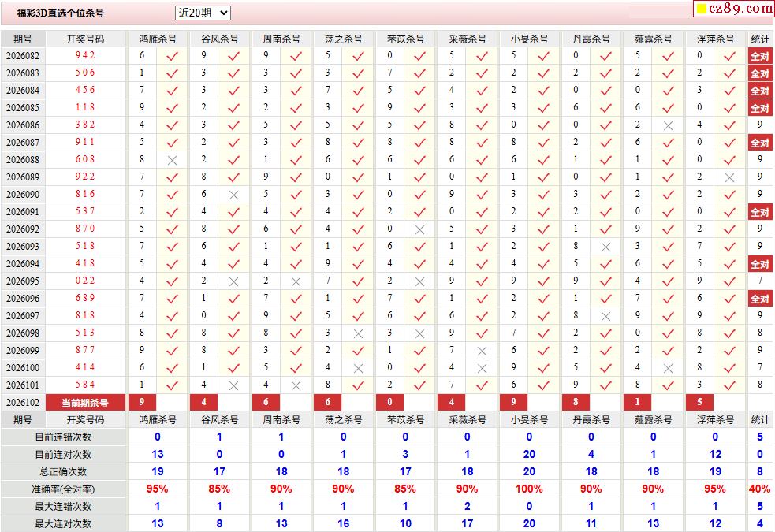Click the 最大连对次数 value 16 for 荡之杀号
The height and width of the screenshot is (532, 775).
pyautogui.click(x=343, y=523)
